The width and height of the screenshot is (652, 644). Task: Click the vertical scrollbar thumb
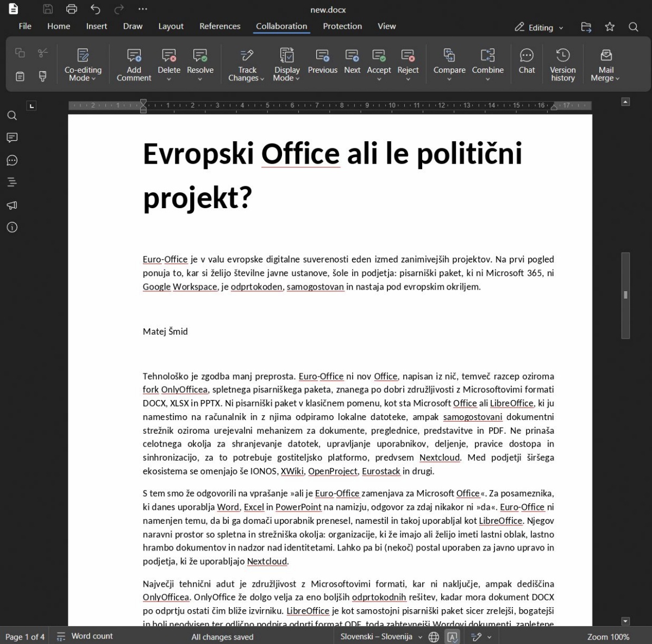pos(625,295)
